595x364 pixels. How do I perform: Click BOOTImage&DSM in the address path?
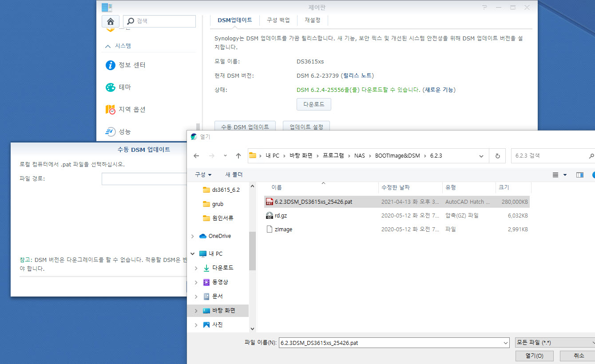[397, 156]
